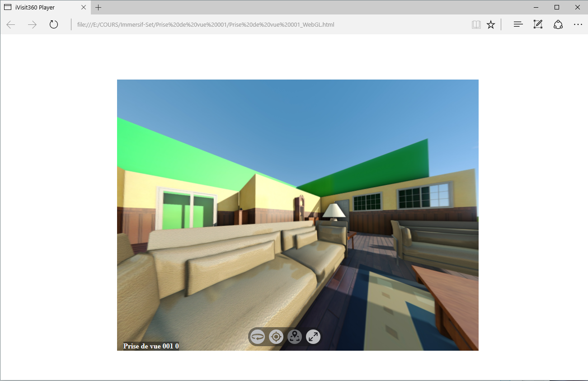
Task: Make a Web Note on this page
Action: coord(538,24)
